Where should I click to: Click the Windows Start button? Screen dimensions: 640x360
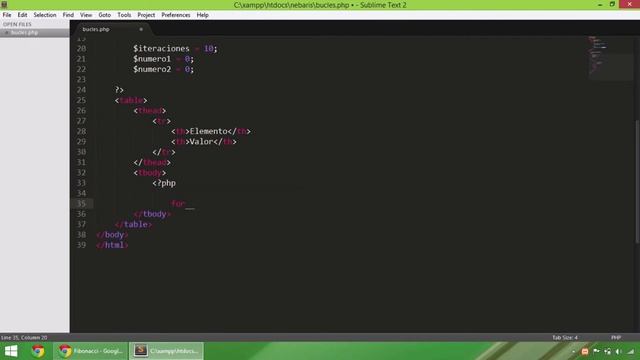pyautogui.click(x=11, y=351)
